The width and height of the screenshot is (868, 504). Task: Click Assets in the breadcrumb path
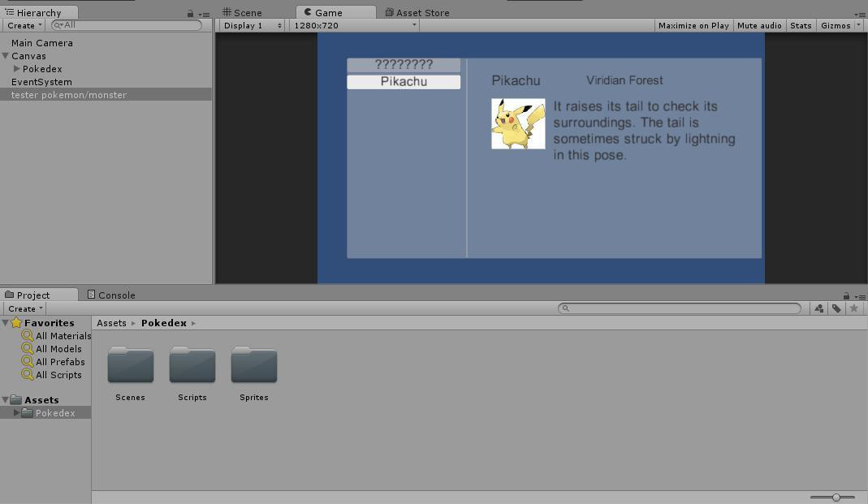point(111,323)
